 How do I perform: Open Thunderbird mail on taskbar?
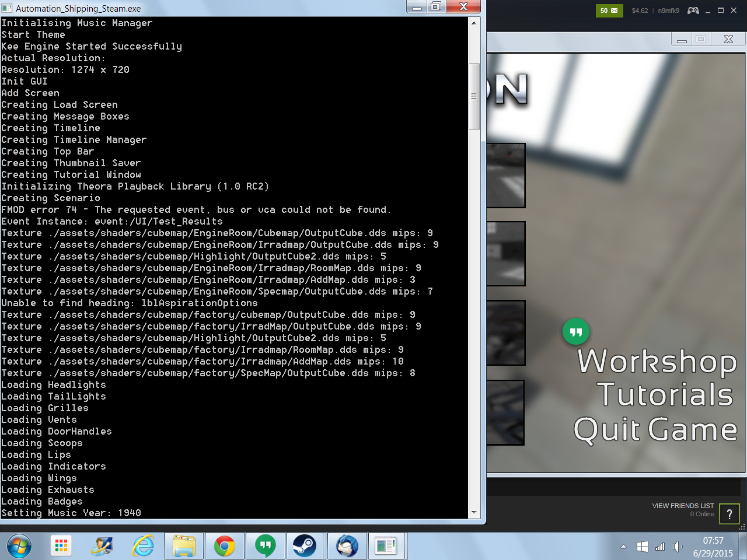[x=347, y=546]
